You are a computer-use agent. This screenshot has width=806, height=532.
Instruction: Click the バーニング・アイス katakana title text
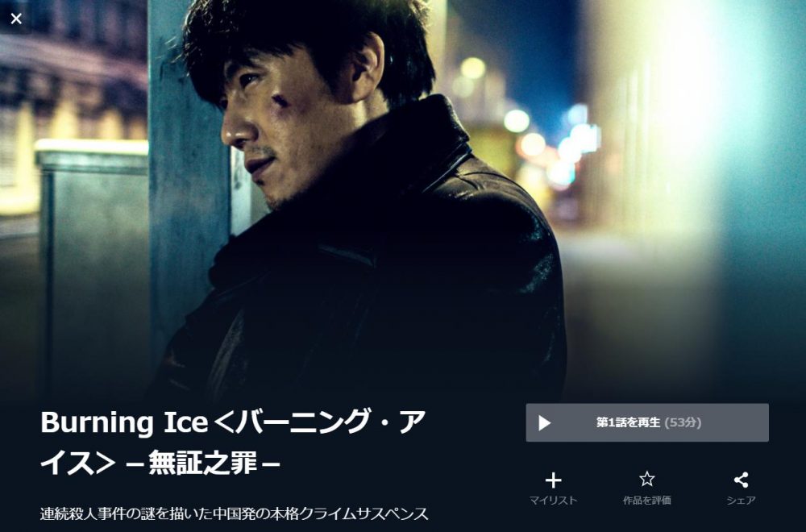point(233,443)
